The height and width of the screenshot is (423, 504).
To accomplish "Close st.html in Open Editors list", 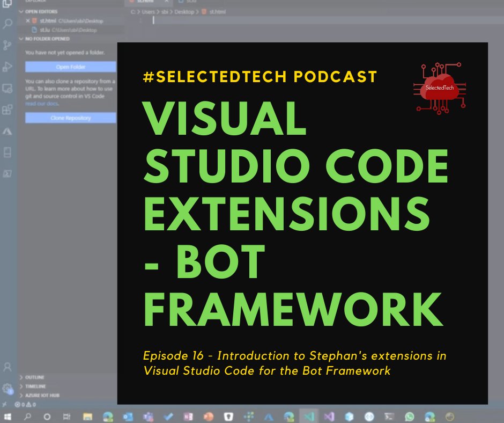I will click(x=28, y=20).
